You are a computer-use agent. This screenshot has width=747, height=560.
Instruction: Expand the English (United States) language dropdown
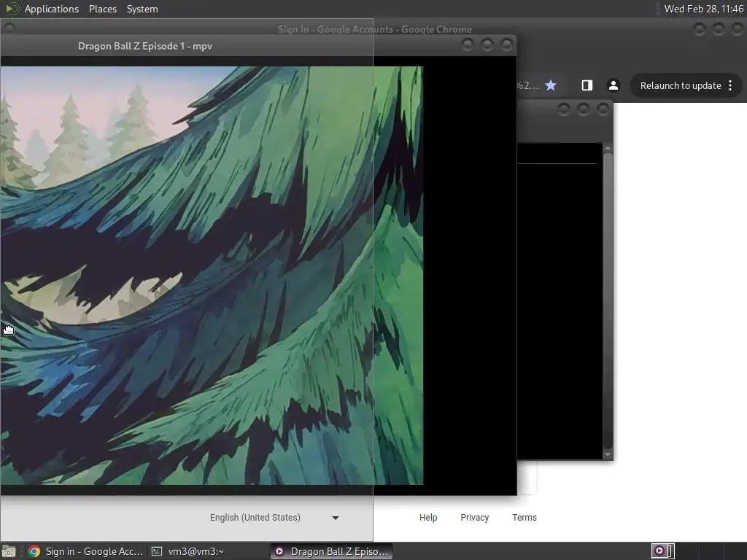pos(274,518)
